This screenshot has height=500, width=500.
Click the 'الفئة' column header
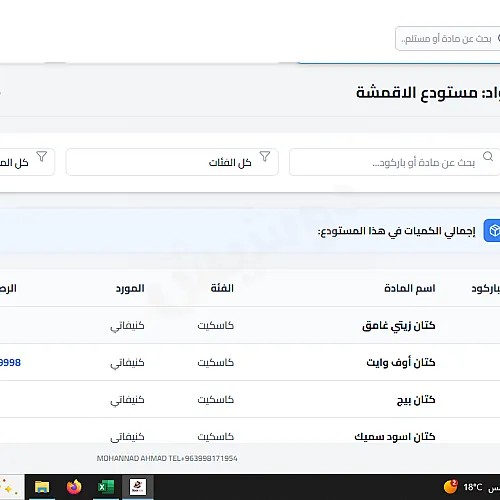[x=222, y=288]
